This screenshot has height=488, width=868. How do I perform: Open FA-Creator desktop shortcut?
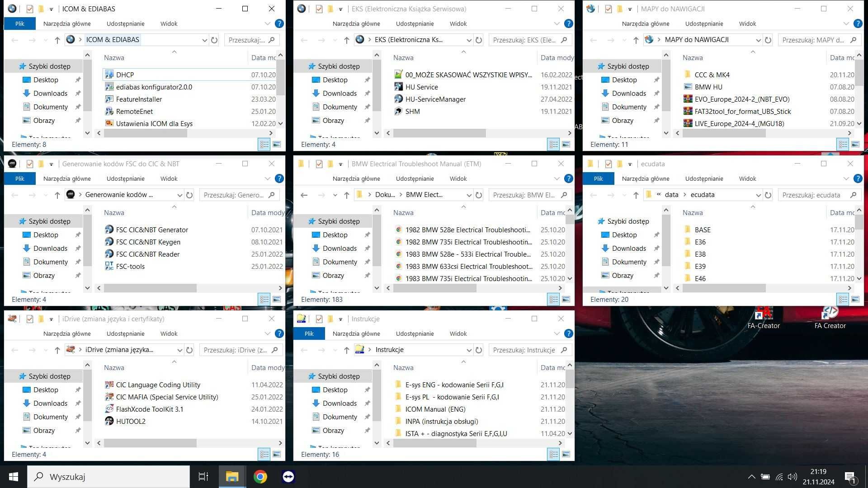pyautogui.click(x=764, y=318)
